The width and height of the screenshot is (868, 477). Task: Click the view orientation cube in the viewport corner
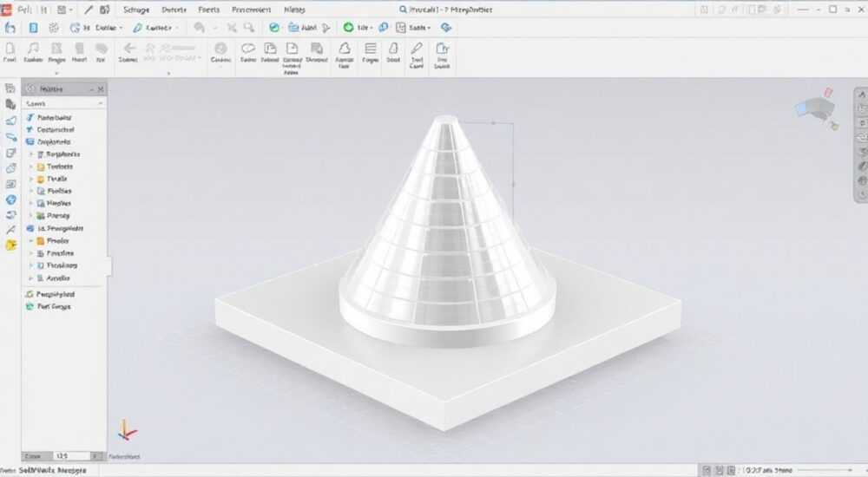click(817, 108)
